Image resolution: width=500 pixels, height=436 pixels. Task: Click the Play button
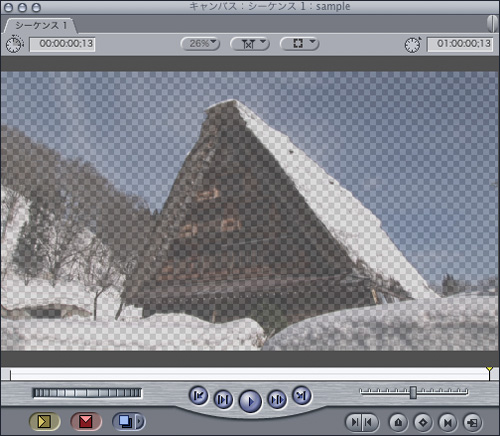(250, 401)
